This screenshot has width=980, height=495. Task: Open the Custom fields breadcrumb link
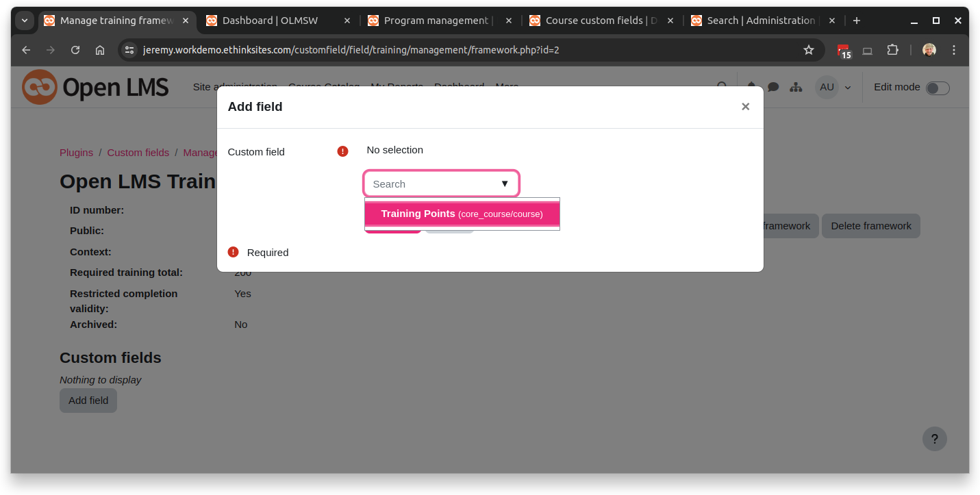138,153
